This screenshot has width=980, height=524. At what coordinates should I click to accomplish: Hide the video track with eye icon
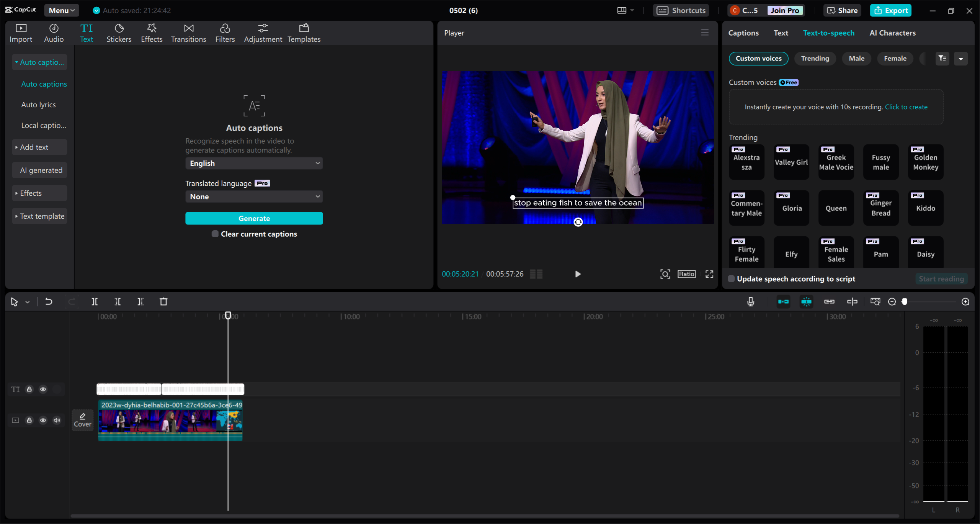tap(43, 420)
